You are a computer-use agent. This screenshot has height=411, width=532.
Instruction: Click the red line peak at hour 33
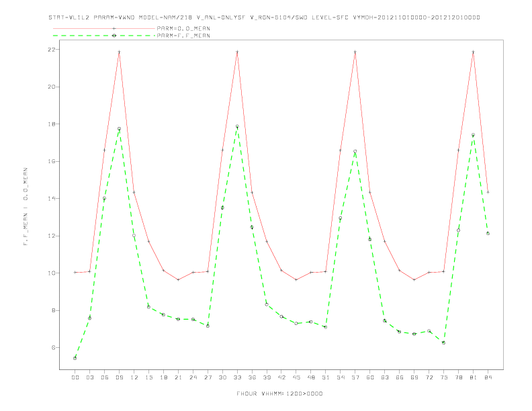[x=237, y=52]
